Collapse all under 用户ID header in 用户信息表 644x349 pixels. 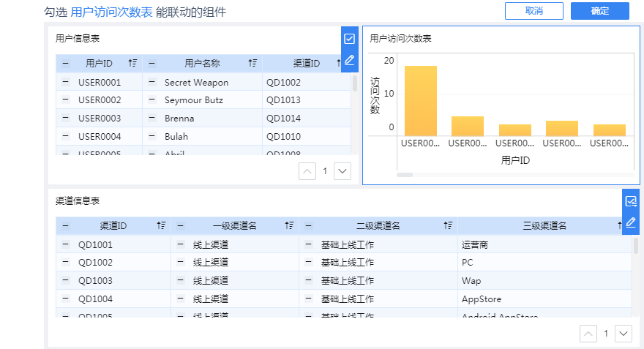coord(65,64)
